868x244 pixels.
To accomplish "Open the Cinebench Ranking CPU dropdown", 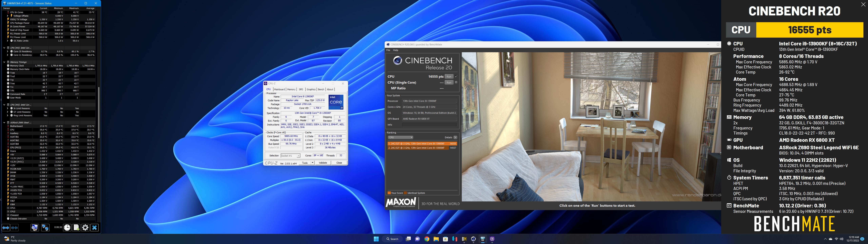I will 400,137.
